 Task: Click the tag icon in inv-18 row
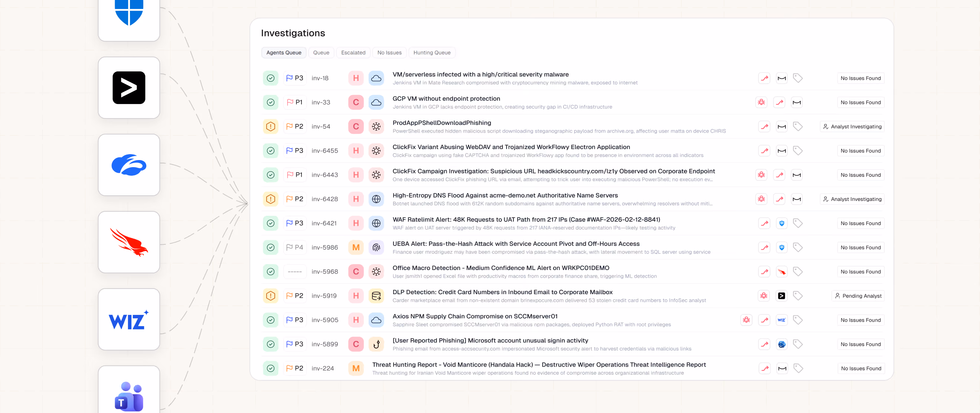pyautogui.click(x=797, y=78)
